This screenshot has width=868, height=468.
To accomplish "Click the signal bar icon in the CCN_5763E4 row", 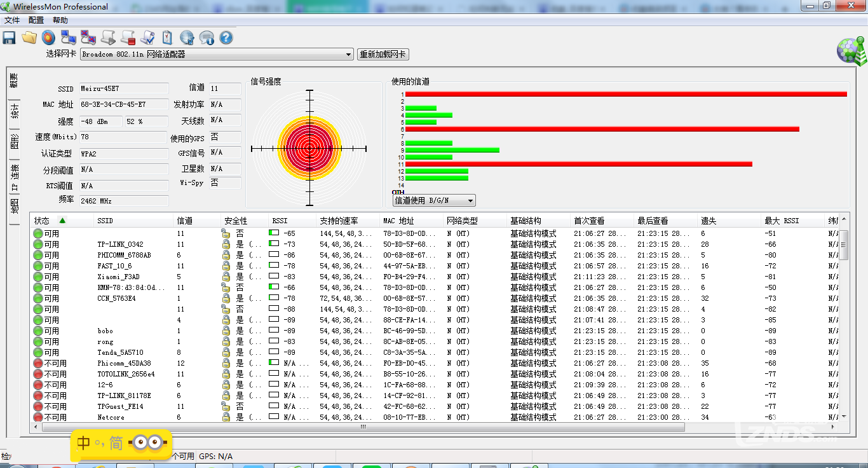I will pyautogui.click(x=274, y=298).
